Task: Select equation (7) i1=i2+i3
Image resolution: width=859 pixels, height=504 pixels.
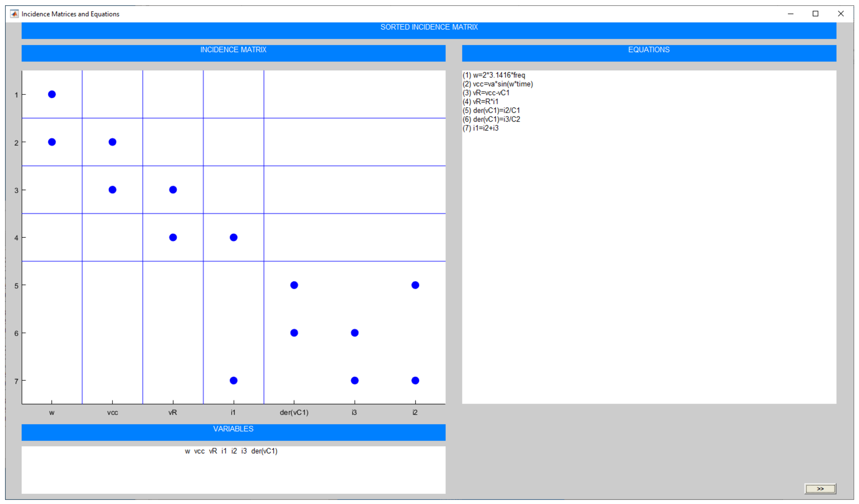Action: 481,129
